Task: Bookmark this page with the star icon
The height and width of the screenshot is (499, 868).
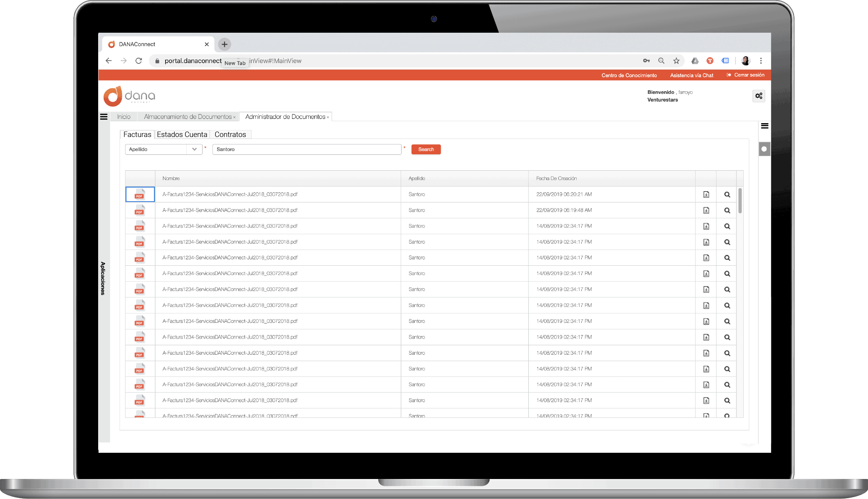Action: [676, 61]
